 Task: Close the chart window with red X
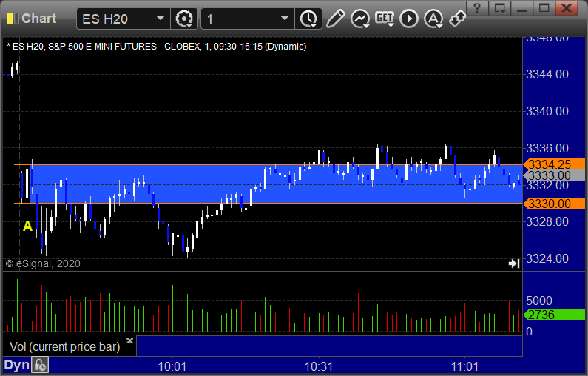tap(567, 8)
